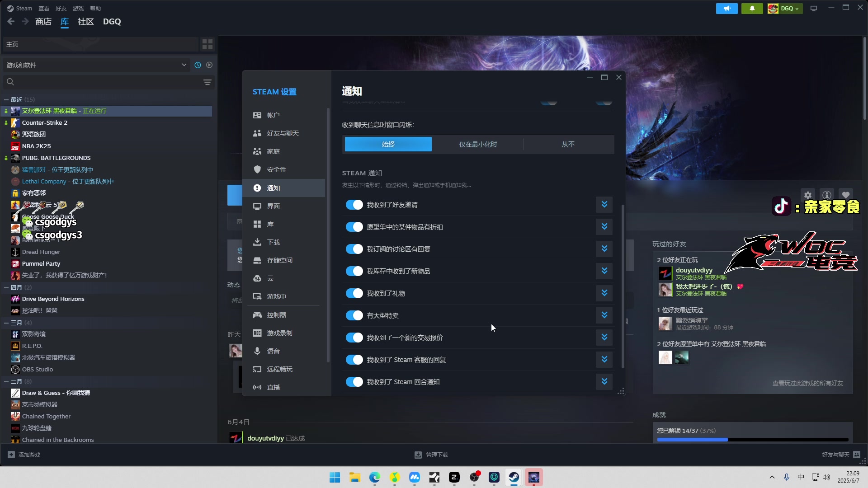Viewport: 868px width, 488px height.
Task: Open the Friends menu
Action: pyautogui.click(x=61, y=8)
